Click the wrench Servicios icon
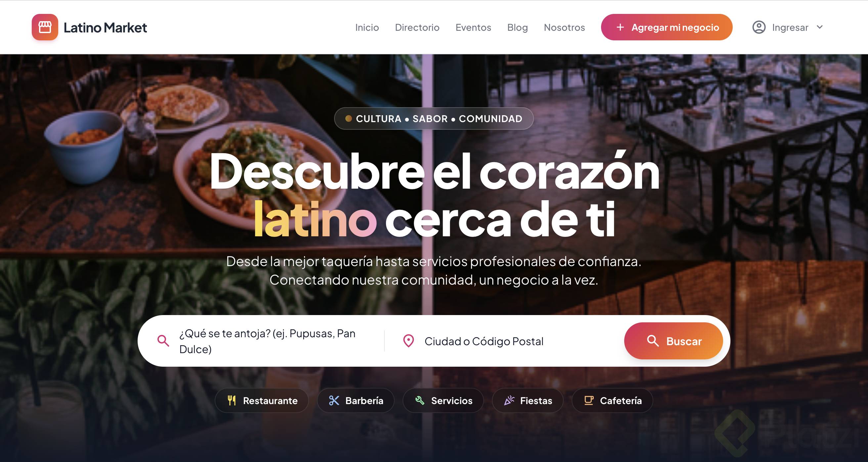This screenshot has width=868, height=462. tap(420, 400)
